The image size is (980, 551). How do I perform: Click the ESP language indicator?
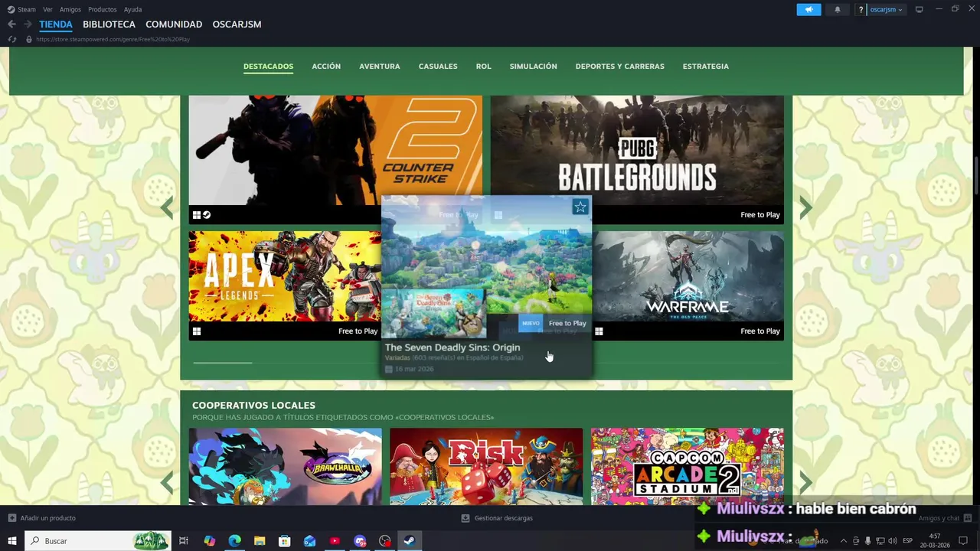click(907, 541)
